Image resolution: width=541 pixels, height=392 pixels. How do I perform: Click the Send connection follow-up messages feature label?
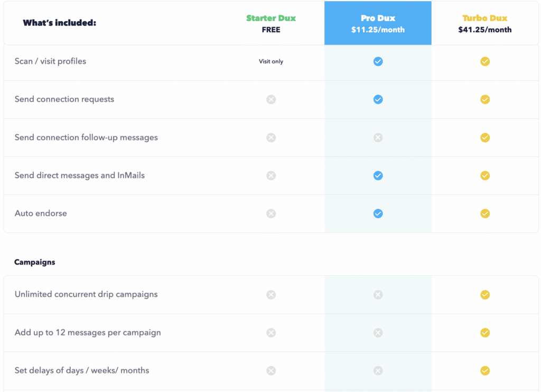click(x=86, y=138)
